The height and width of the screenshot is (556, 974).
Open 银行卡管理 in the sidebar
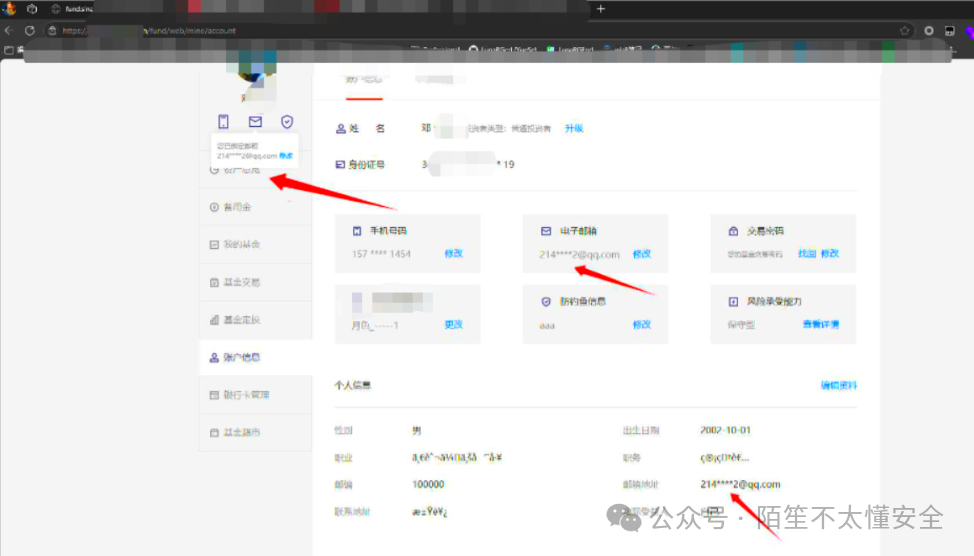(255, 394)
